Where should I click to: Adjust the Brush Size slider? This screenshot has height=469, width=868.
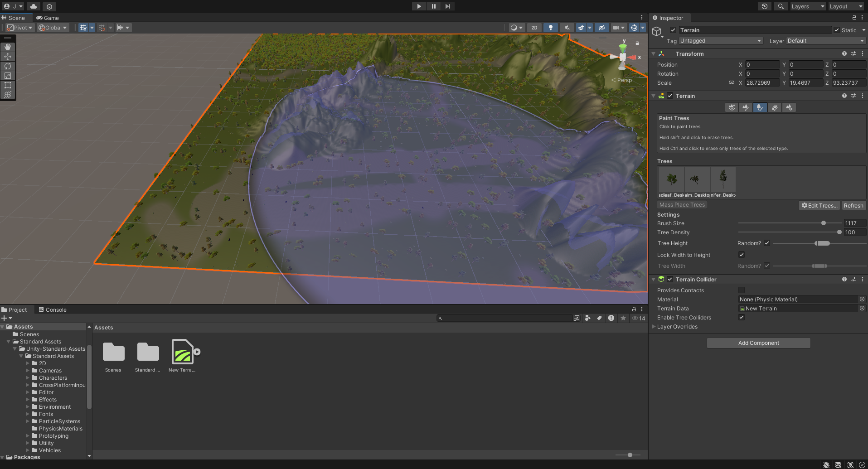coord(824,223)
